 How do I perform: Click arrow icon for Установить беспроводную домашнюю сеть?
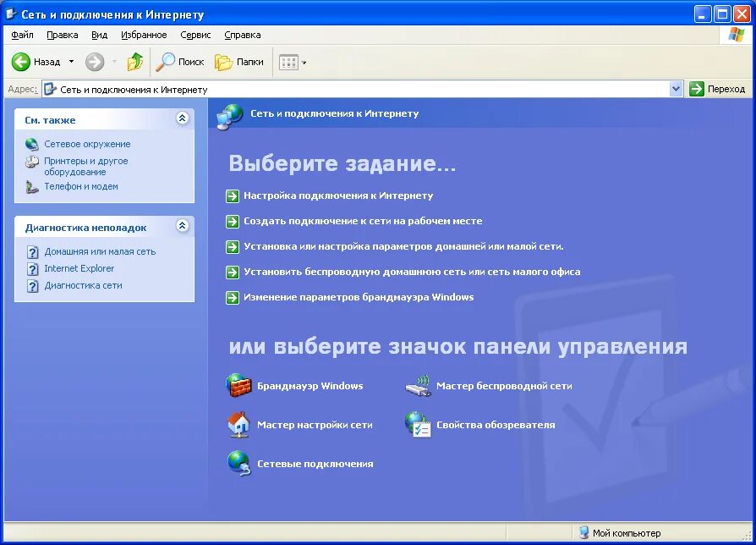233,272
